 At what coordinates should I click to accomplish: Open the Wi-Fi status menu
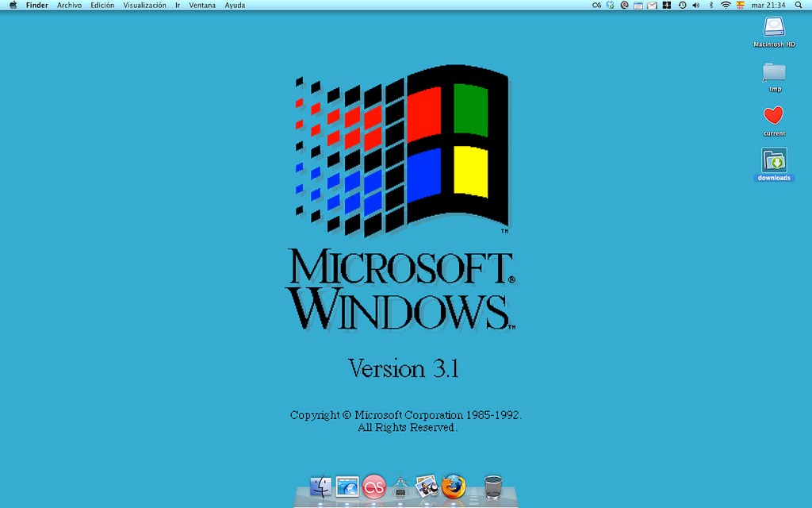pos(726,6)
